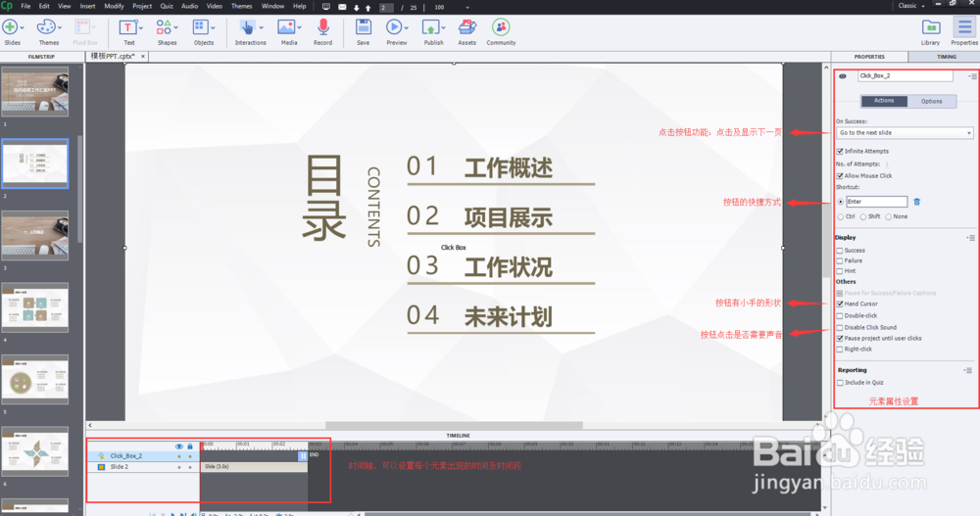980x516 pixels.
Task: Click the Text caption tool icon
Action: [x=127, y=27]
